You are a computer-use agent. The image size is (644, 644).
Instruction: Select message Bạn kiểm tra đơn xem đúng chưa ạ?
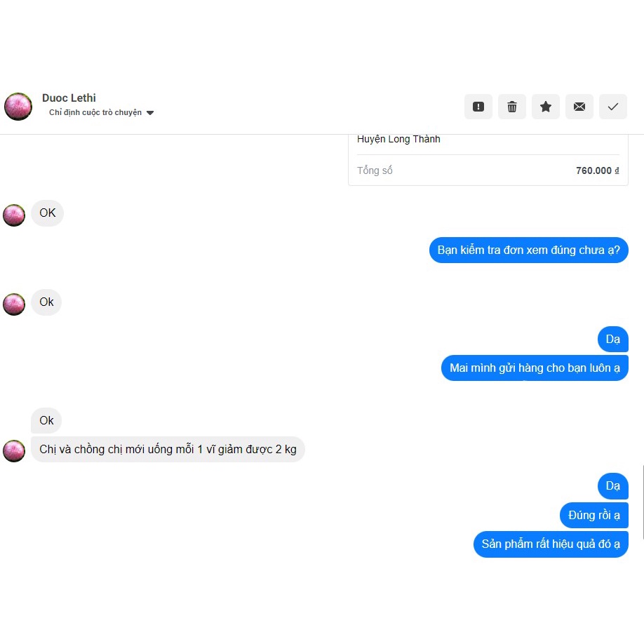tap(528, 250)
